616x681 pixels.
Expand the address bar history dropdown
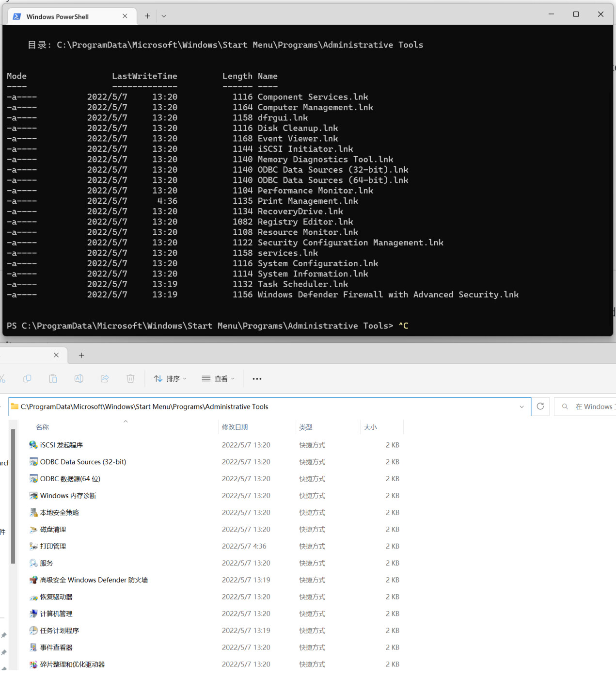(521, 406)
